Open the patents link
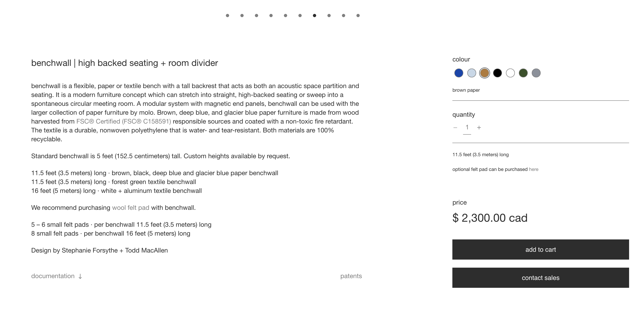The width and height of the screenshot is (644, 314). (x=351, y=276)
